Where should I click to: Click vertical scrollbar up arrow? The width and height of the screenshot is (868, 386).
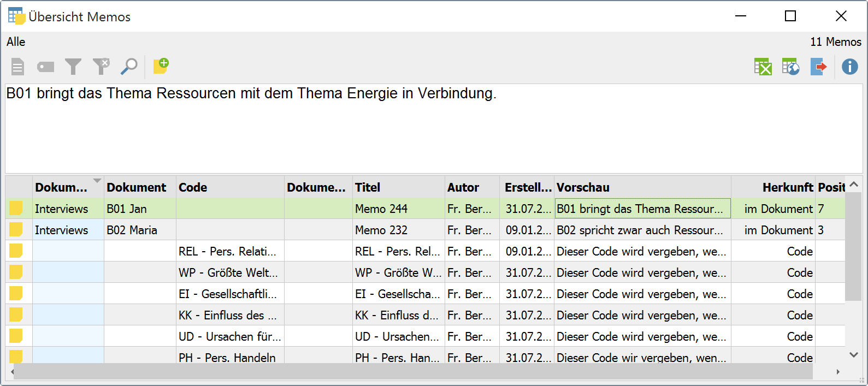[854, 185]
